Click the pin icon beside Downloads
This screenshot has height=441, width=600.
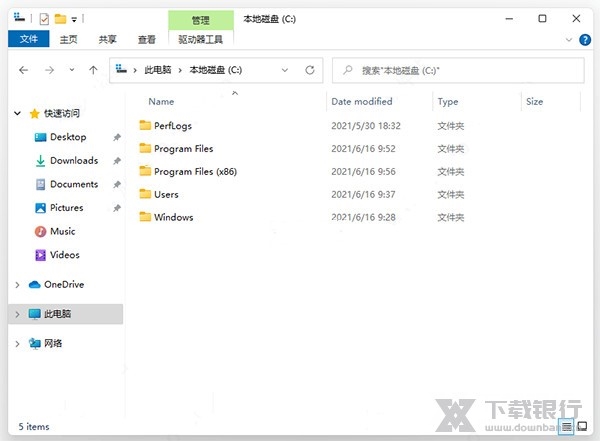tap(117, 161)
